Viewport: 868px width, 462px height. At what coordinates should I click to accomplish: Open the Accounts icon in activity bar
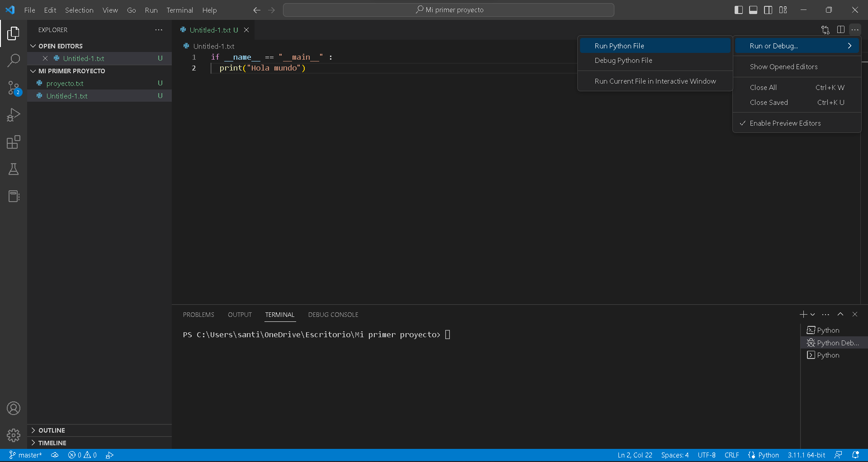tap(14, 408)
